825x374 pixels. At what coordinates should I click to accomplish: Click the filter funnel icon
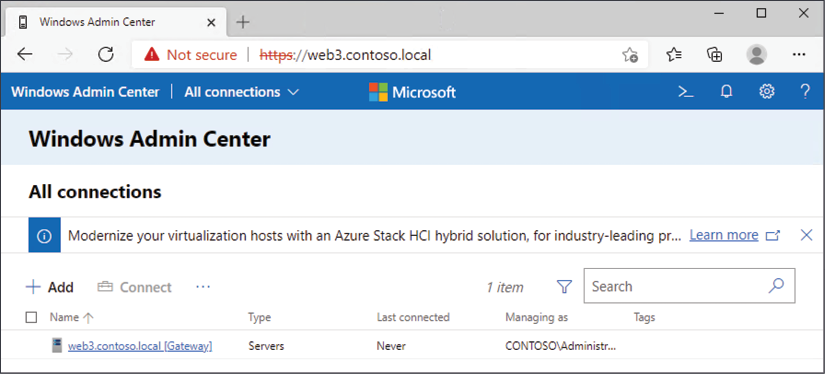pyautogui.click(x=564, y=287)
